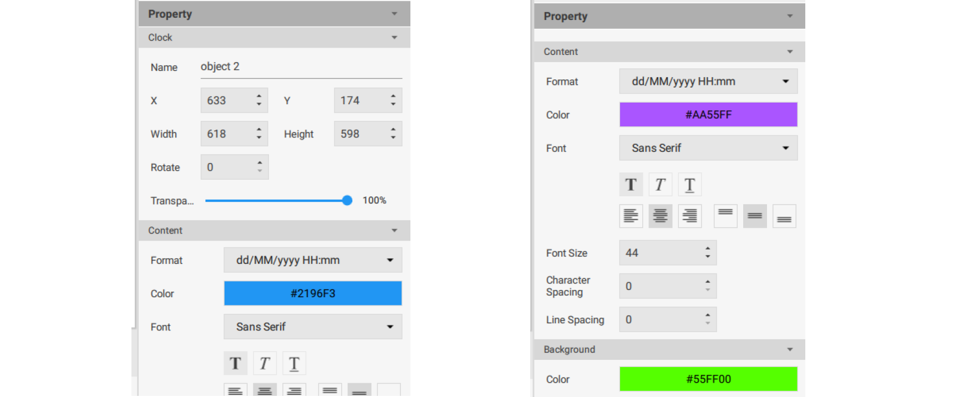Open the Font dropdown in the right panel

coord(708,148)
